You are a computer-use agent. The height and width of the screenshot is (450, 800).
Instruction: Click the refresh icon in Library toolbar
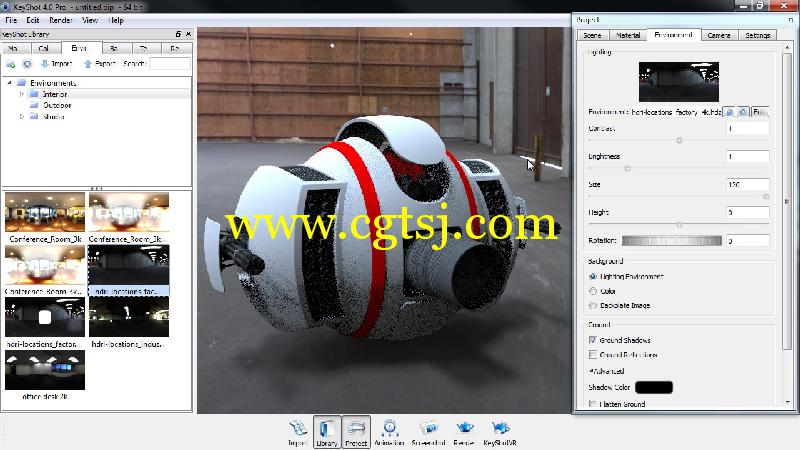27,64
